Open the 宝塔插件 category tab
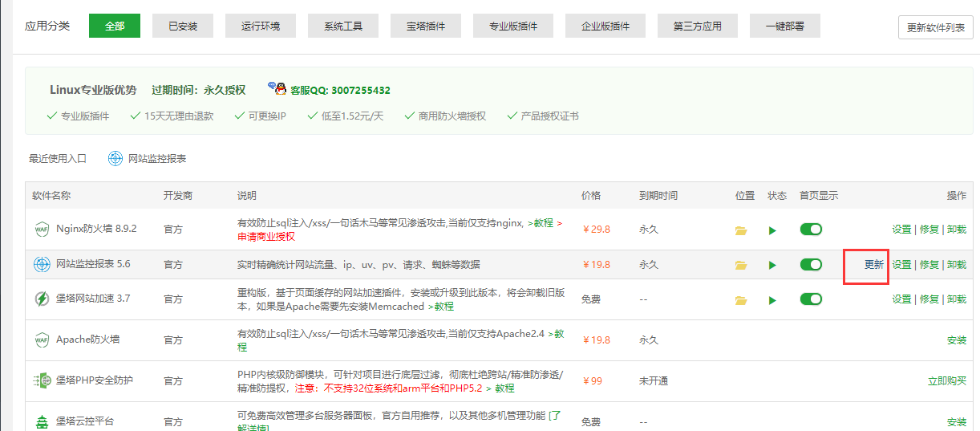 [x=426, y=26]
